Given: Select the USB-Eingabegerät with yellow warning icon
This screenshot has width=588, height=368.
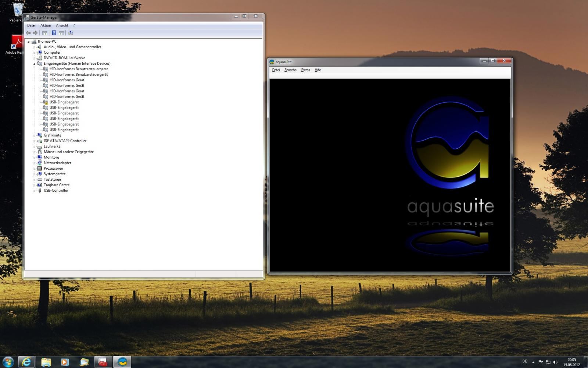Looking at the screenshot, I should [x=64, y=102].
